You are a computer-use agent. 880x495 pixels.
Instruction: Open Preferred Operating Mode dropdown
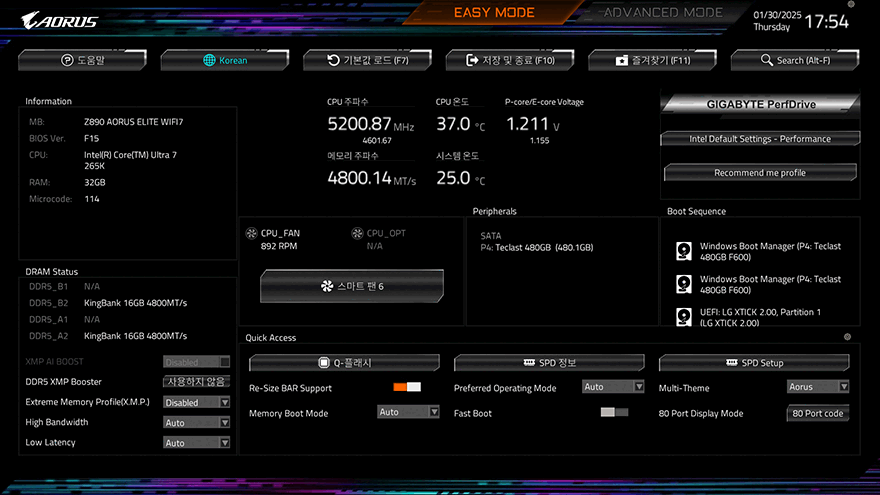click(613, 387)
